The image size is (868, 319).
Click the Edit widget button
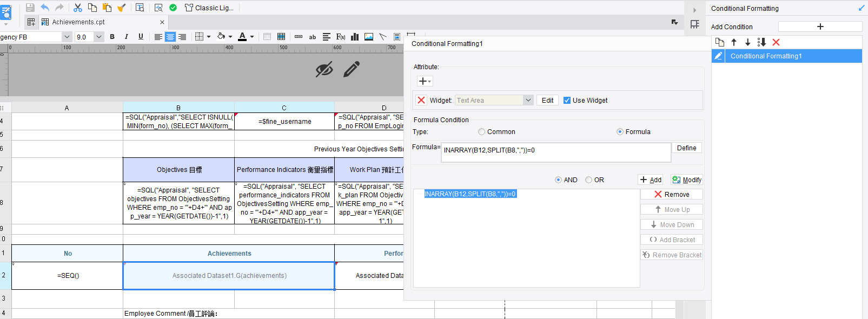click(547, 100)
